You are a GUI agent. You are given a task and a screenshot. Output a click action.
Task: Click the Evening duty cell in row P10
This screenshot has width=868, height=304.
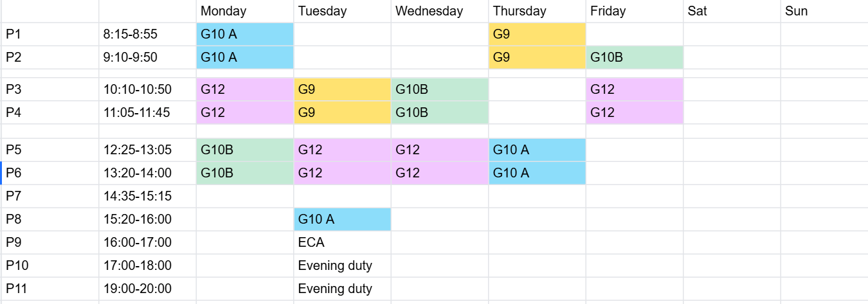pyautogui.click(x=342, y=265)
